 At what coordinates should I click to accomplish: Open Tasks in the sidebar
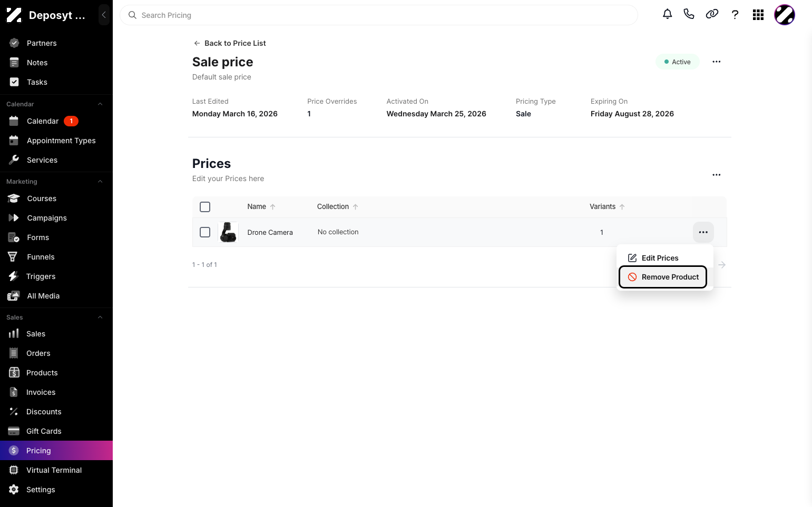pos(56,82)
